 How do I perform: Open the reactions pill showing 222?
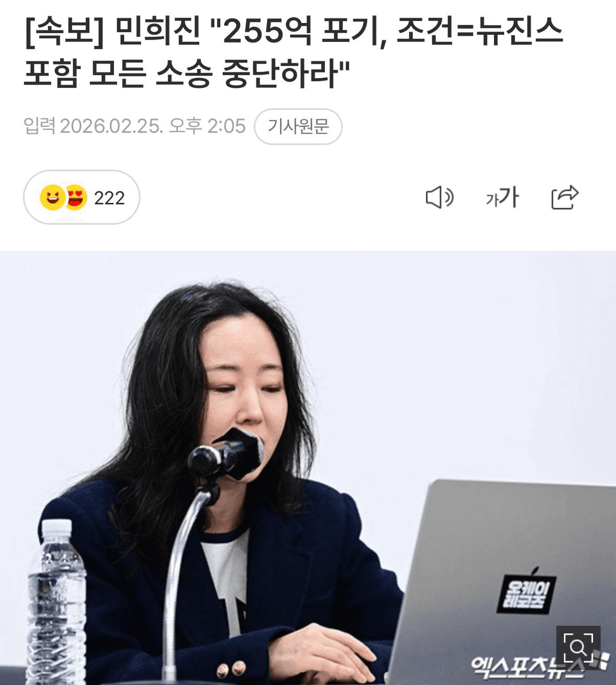point(81,197)
